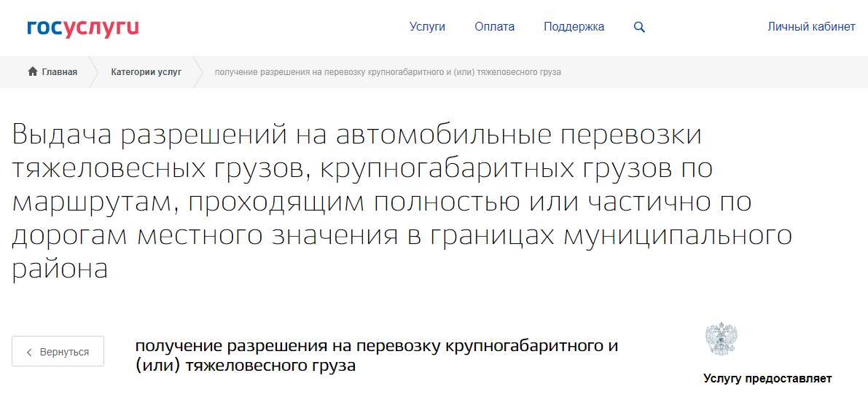Navigate to Категории услуг breadcrumb
This screenshot has width=868, height=397.
point(146,72)
